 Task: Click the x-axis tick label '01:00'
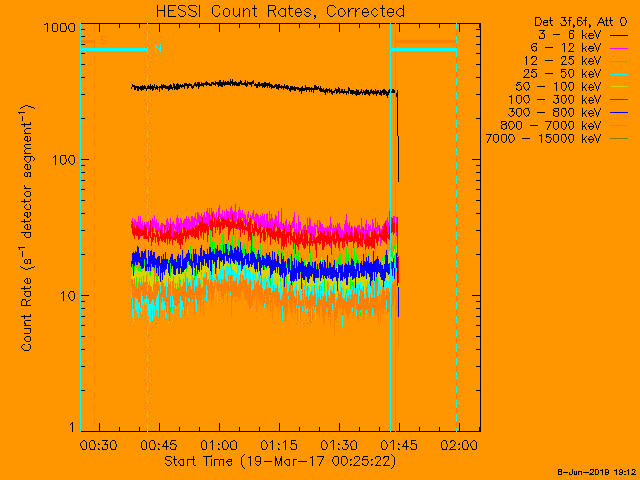point(219,445)
